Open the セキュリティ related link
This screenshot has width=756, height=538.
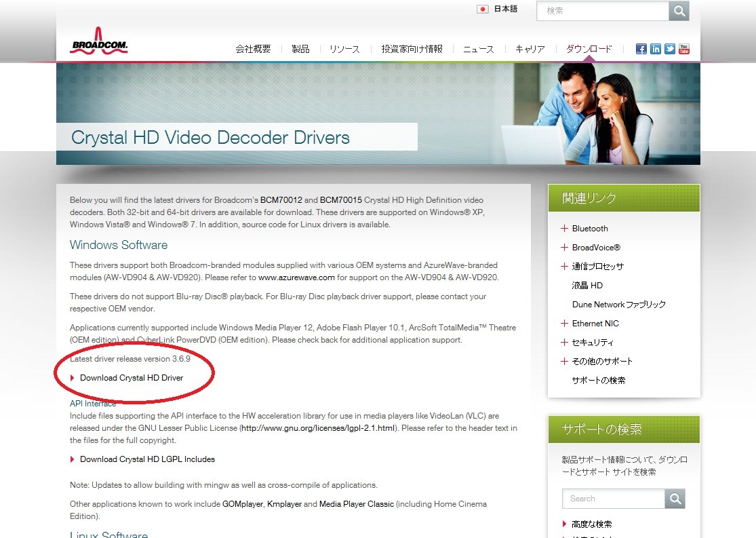pos(593,342)
